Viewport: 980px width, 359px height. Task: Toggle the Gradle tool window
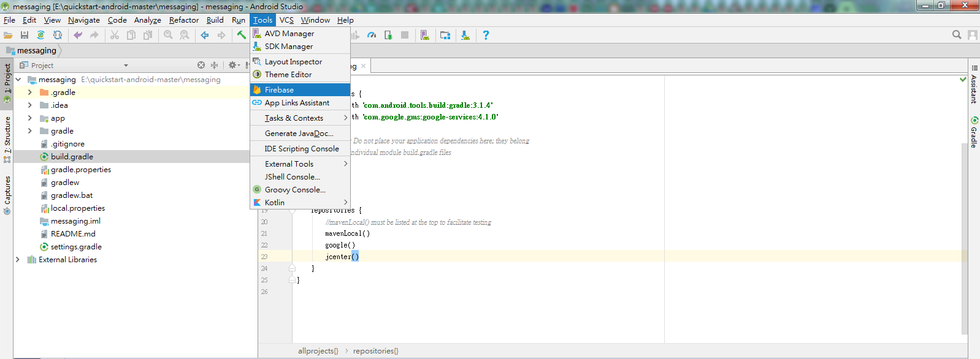pyautogui.click(x=974, y=132)
